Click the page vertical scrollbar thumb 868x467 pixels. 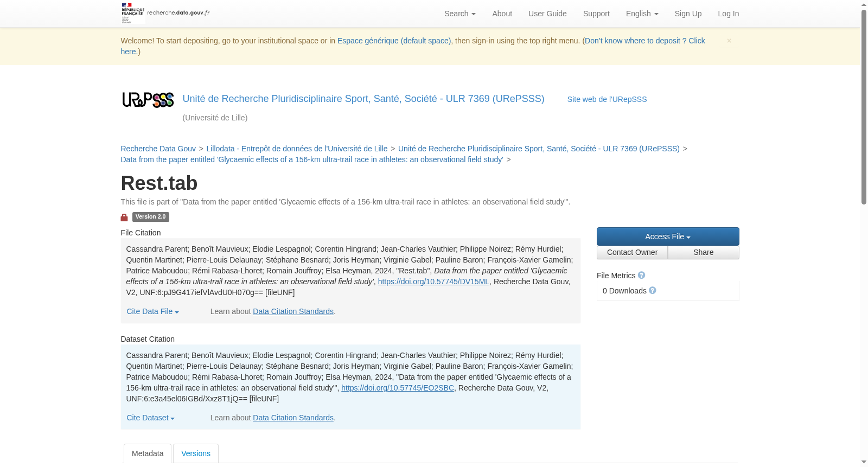click(864, 107)
